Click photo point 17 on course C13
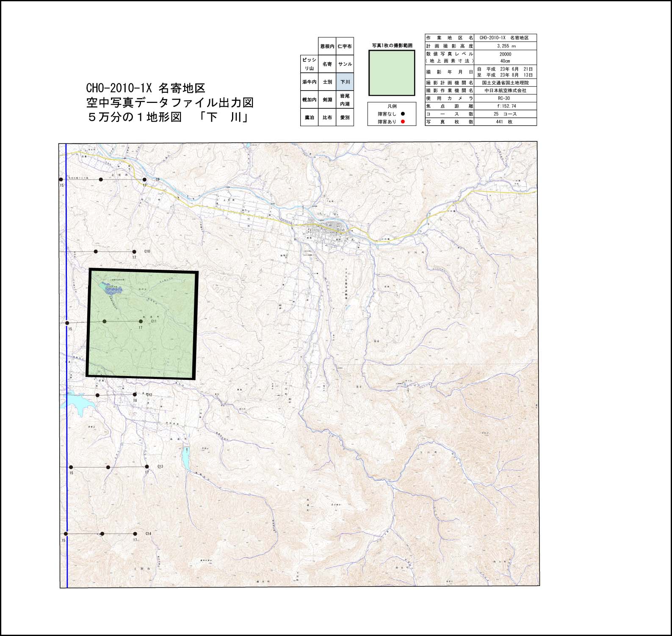 coord(147,467)
